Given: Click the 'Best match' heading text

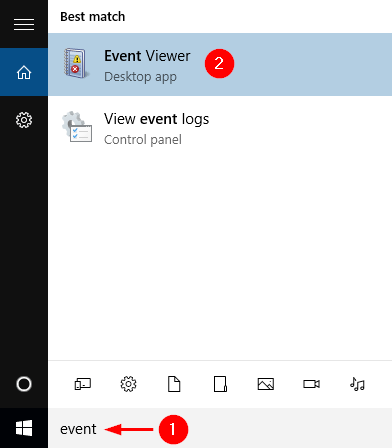Looking at the screenshot, I should 93,17.
